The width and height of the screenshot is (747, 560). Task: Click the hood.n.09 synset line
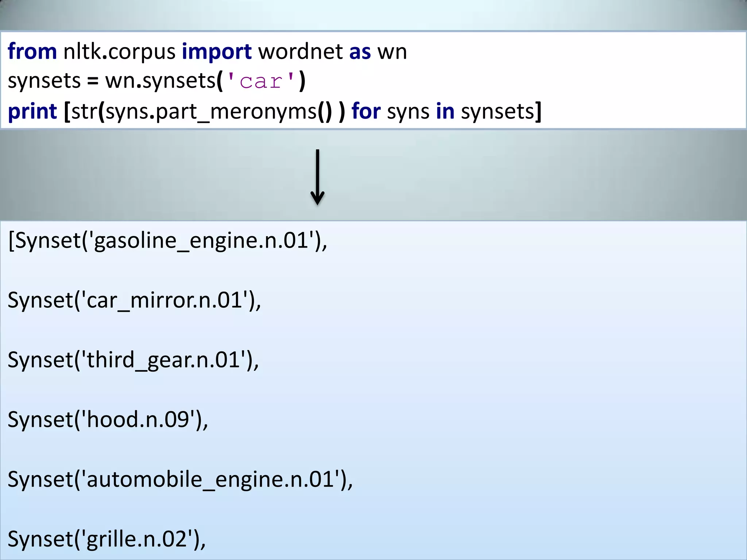(x=108, y=420)
